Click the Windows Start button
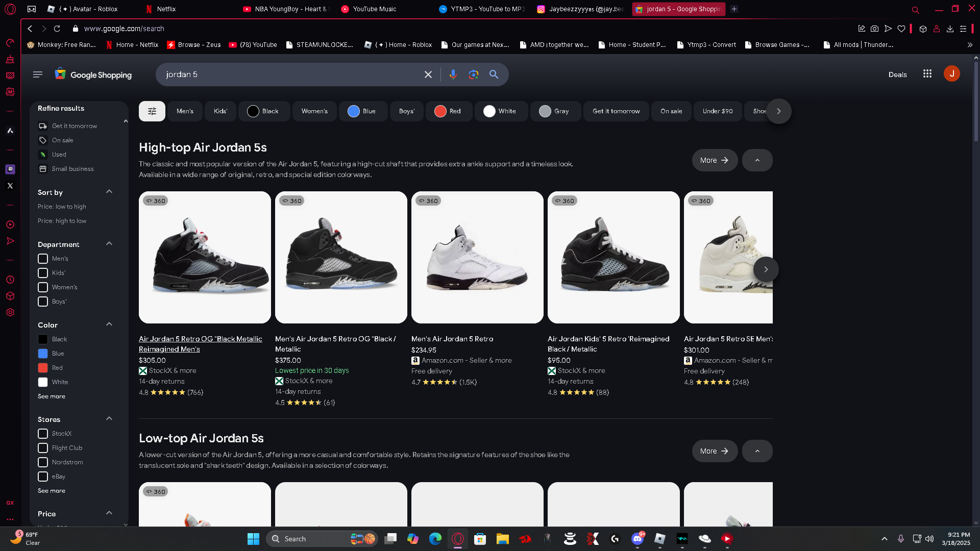Screen dimensions: 980x551 coord(253,539)
